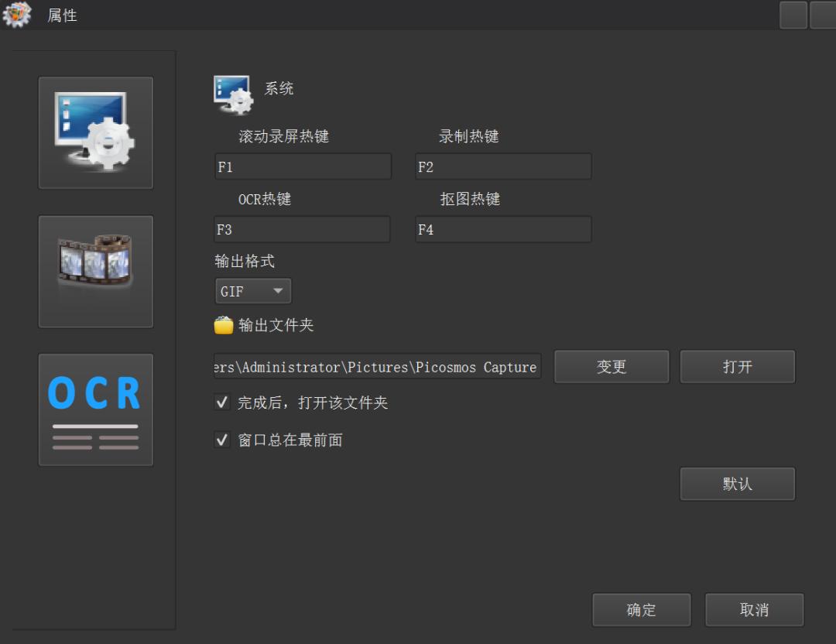
Task: Confirm settings with the 确定 button
Action: pyautogui.click(x=641, y=609)
